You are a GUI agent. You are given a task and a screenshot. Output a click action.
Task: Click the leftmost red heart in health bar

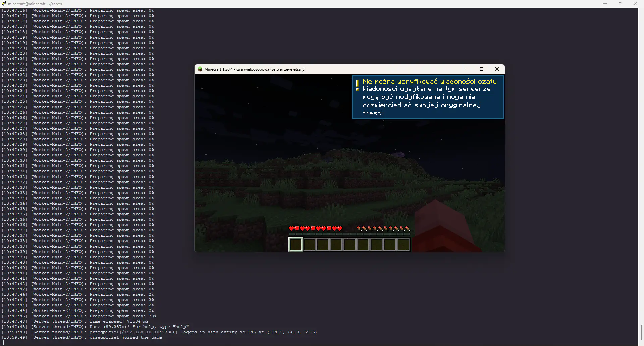click(x=291, y=229)
